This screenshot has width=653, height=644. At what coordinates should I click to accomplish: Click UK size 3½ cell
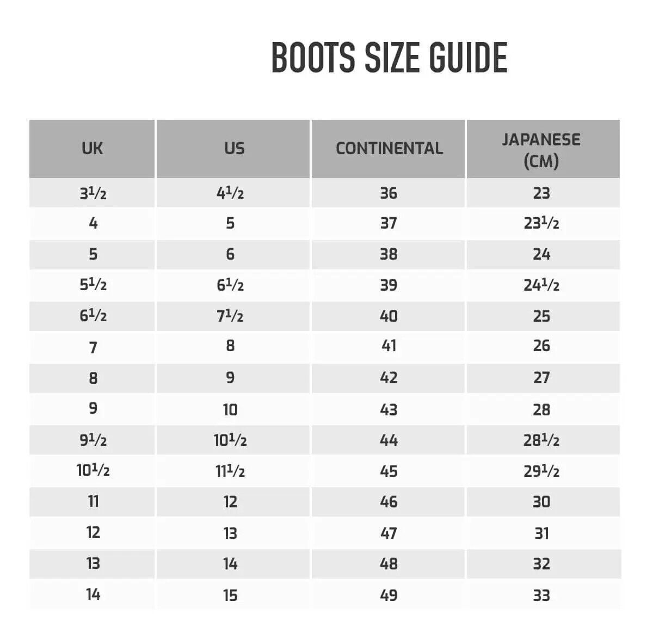93,193
